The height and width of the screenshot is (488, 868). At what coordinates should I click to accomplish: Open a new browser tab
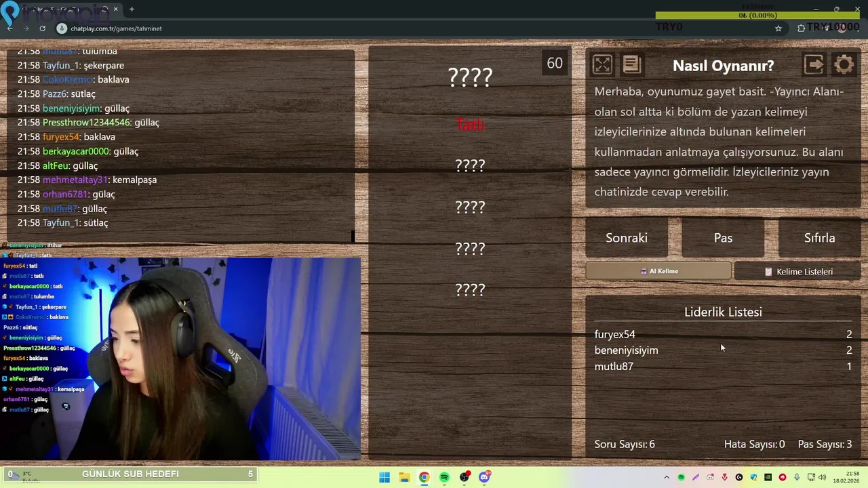tap(132, 9)
